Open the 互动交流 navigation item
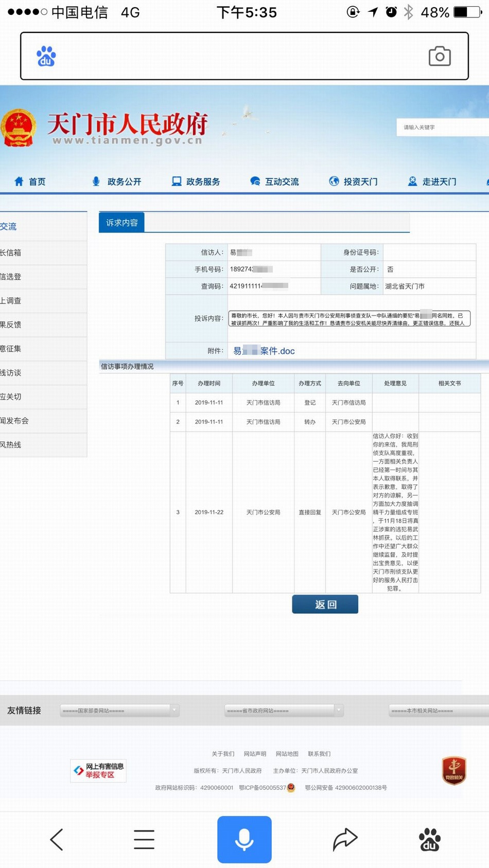 pyautogui.click(x=282, y=182)
